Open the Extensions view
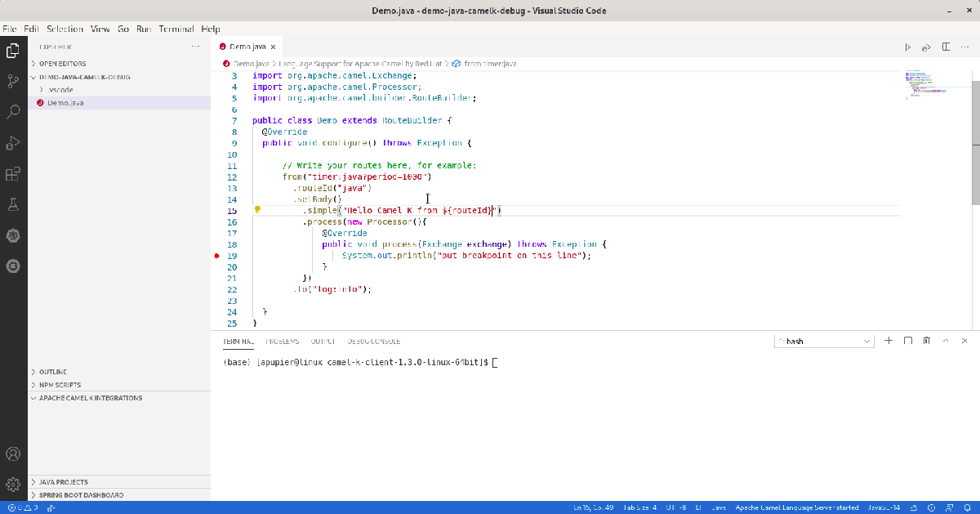Viewport: 980px width, 514px height. [x=13, y=174]
